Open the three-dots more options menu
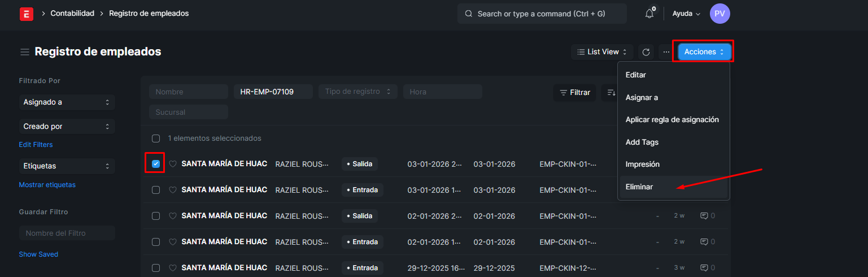The width and height of the screenshot is (868, 277). [666, 52]
